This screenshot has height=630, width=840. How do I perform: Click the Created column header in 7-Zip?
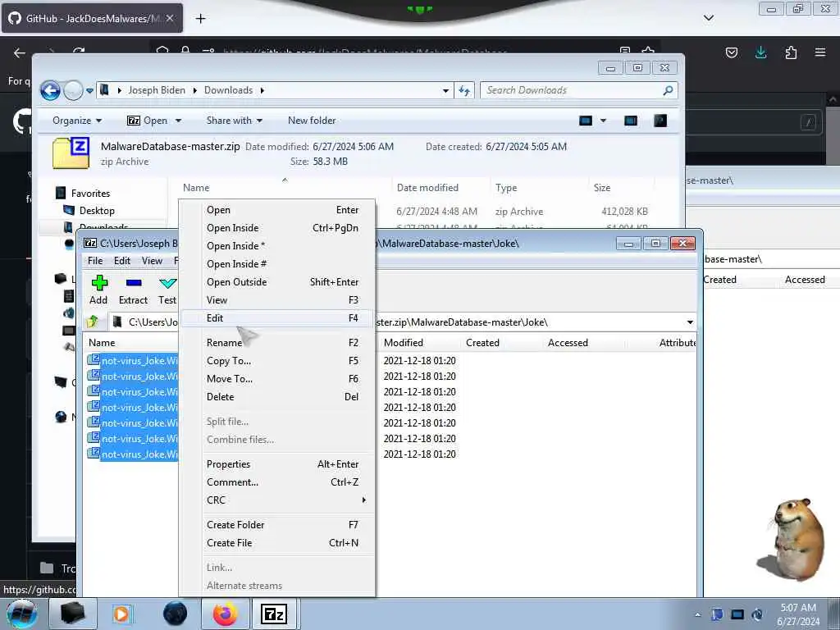[x=482, y=342]
